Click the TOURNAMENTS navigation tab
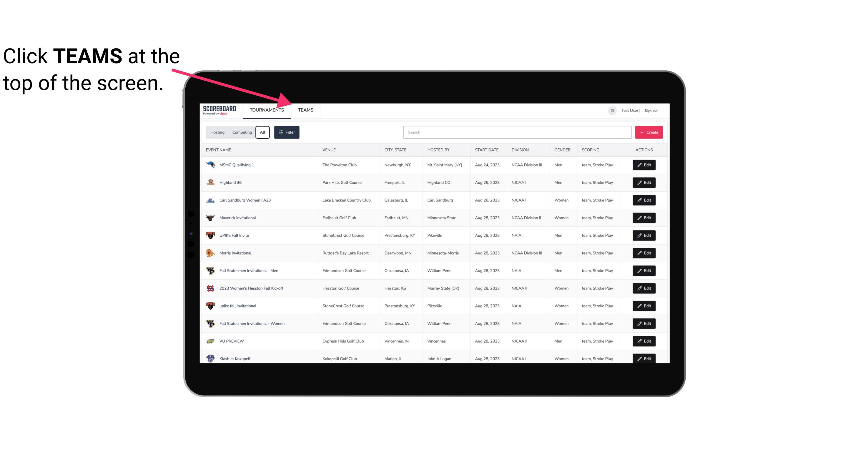Viewport: 868px width, 467px height. pos(266,110)
